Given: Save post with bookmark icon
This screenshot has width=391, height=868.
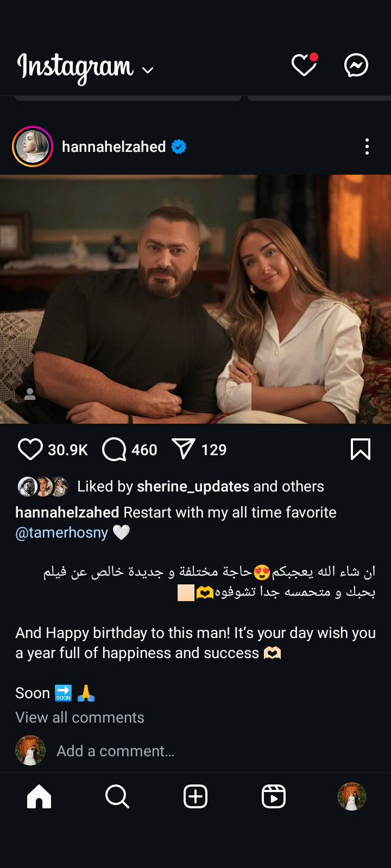Looking at the screenshot, I should pos(361,449).
